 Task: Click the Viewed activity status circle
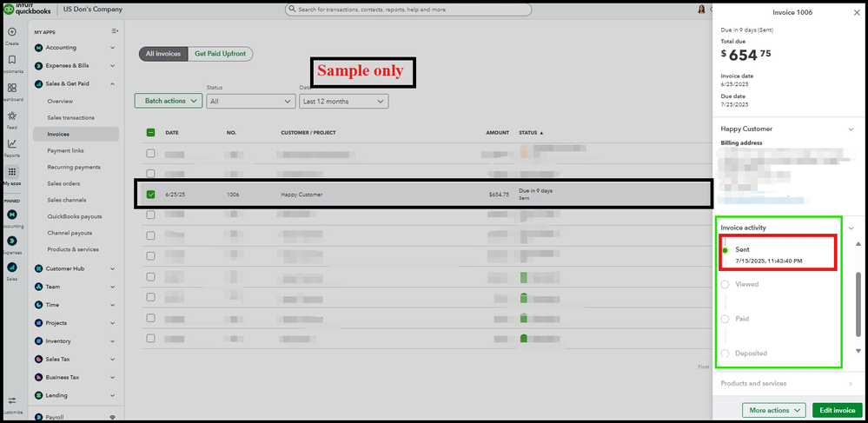point(726,285)
